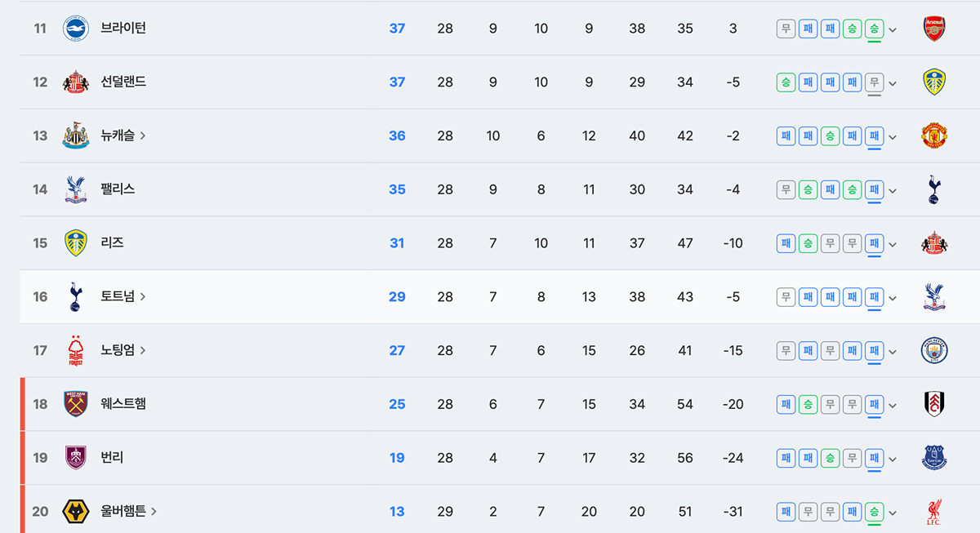Click the West Ham crest beside 웨스트햄
The image size is (980, 533).
click(76, 404)
